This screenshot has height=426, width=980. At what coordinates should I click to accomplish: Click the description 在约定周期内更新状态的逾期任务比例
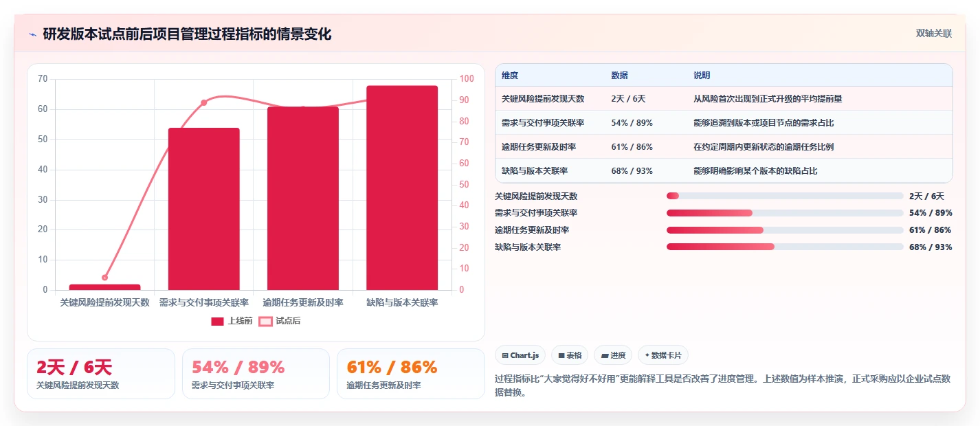click(x=764, y=147)
